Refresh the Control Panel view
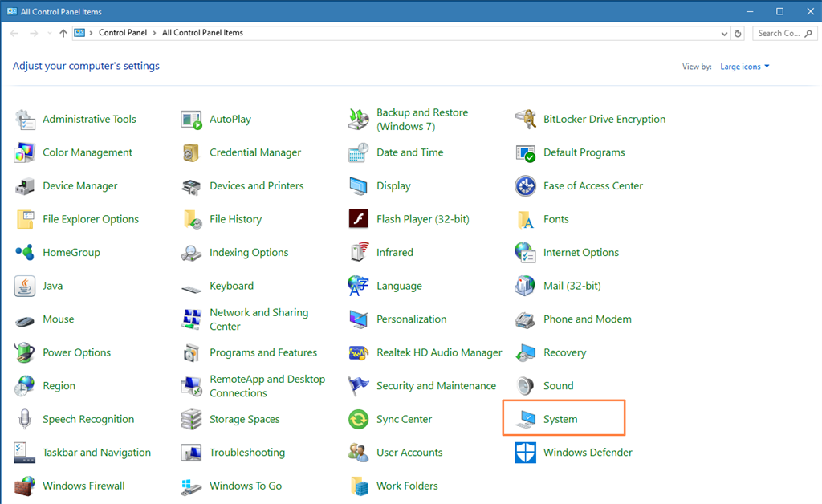 pos(738,33)
